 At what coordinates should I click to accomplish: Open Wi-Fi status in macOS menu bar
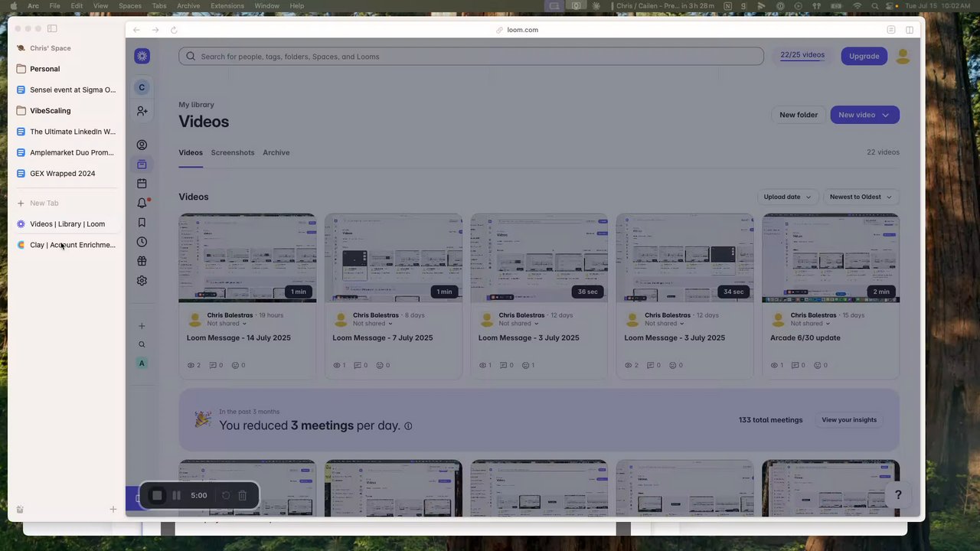pos(857,6)
